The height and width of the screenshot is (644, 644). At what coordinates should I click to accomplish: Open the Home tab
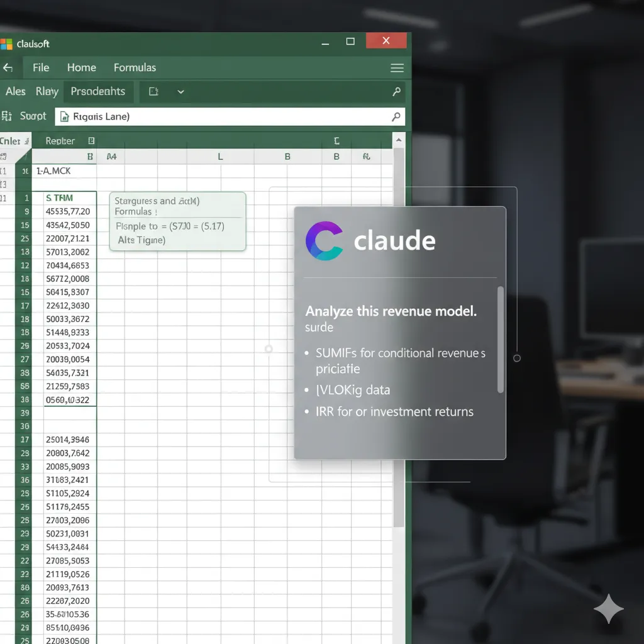[x=82, y=68]
